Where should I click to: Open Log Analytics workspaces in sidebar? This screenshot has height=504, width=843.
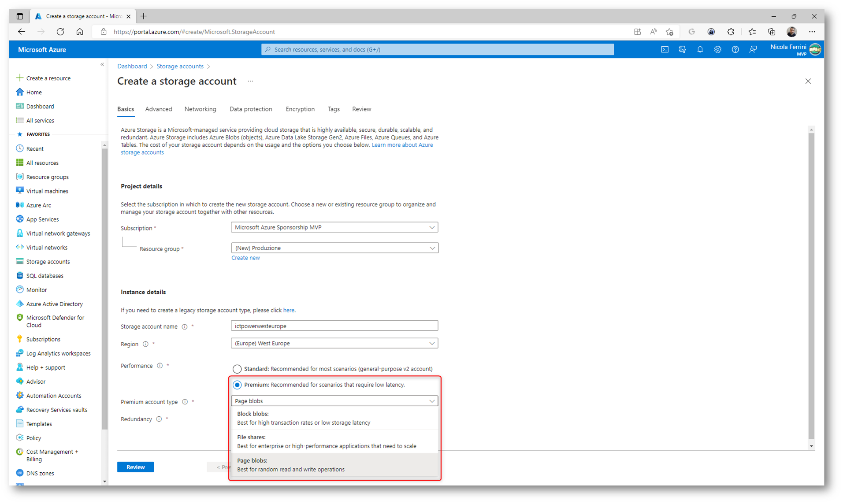coord(58,353)
